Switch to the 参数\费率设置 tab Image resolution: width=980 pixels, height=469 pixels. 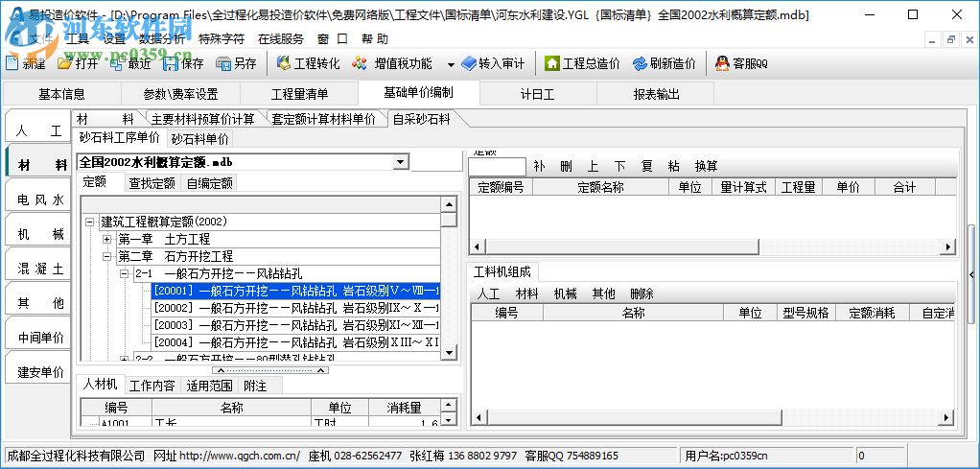coord(180,94)
